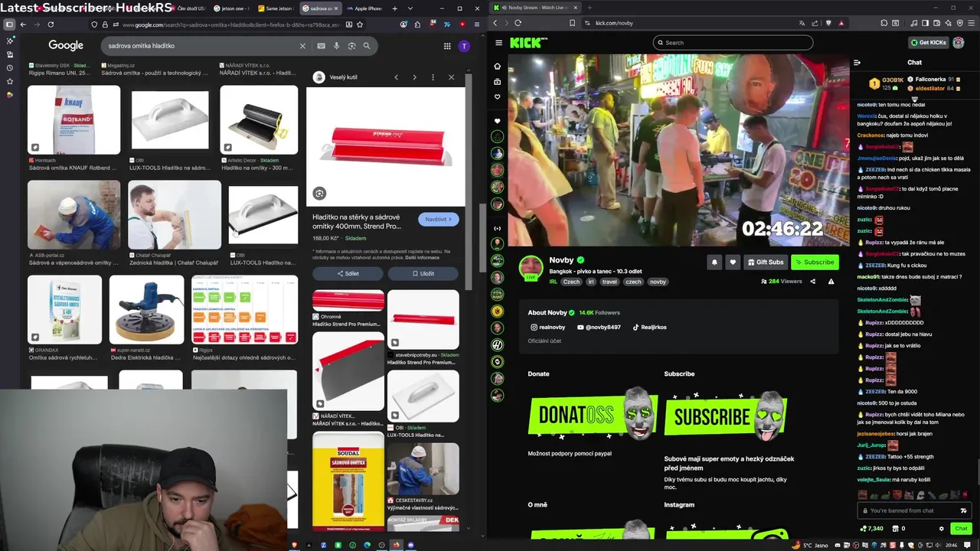Submit search with magnifier icon

[x=367, y=46]
